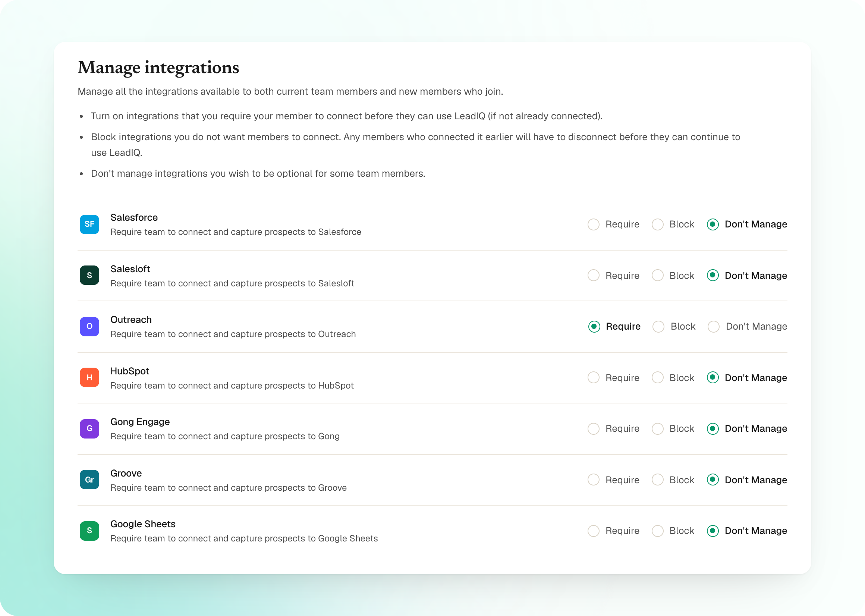Viewport: 865px width, 616px height.
Task: Click the HubSpot orange H icon
Action: pyautogui.click(x=89, y=377)
